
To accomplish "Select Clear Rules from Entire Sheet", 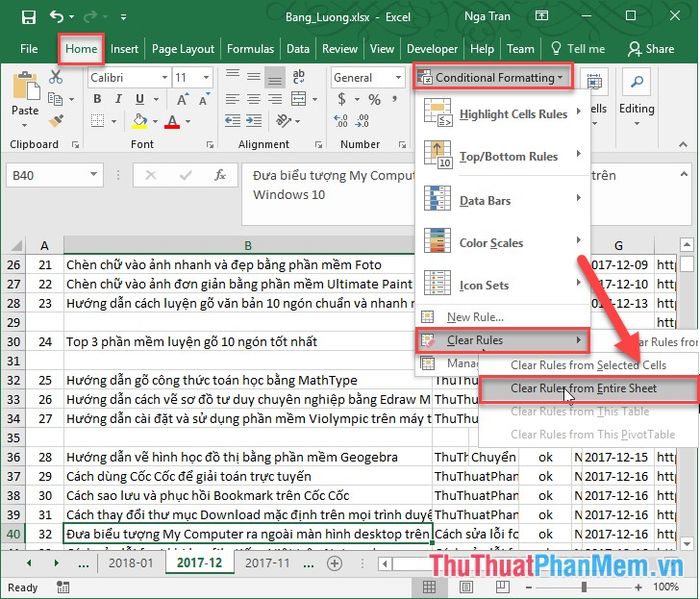I will [583, 388].
